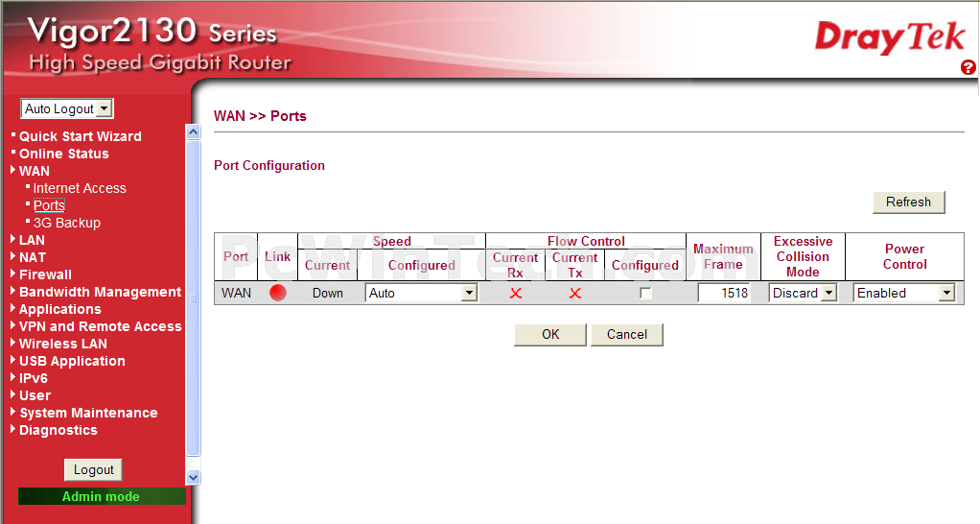
Task: Click the DrayTek logo
Action: point(890,36)
